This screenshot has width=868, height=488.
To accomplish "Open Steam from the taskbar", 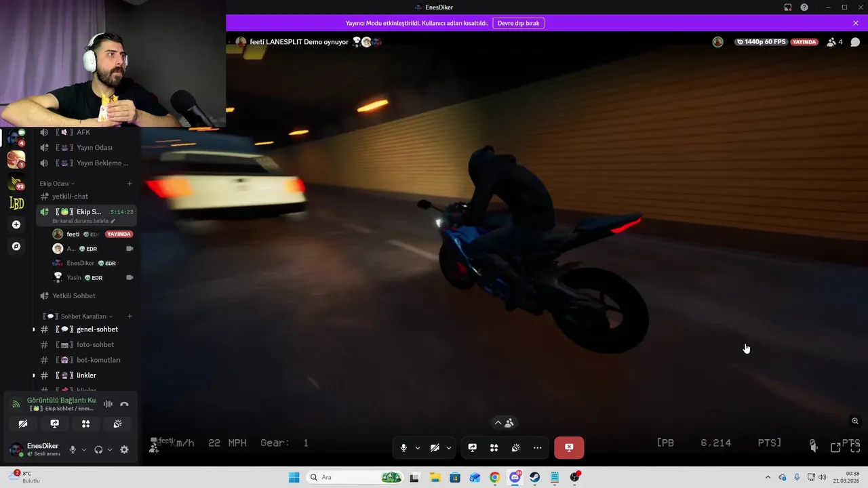I will click(535, 477).
